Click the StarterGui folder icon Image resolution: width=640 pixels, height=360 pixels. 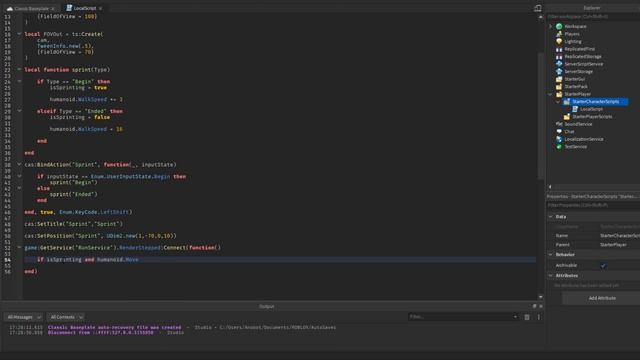pos(559,79)
